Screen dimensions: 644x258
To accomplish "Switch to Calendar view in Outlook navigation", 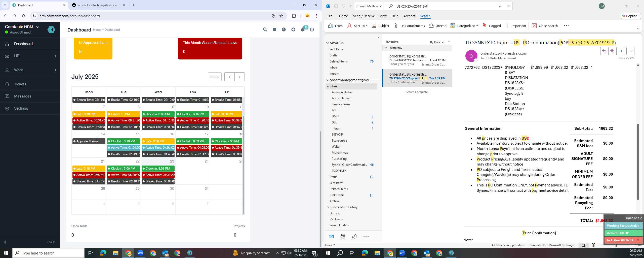I will click(343, 236).
